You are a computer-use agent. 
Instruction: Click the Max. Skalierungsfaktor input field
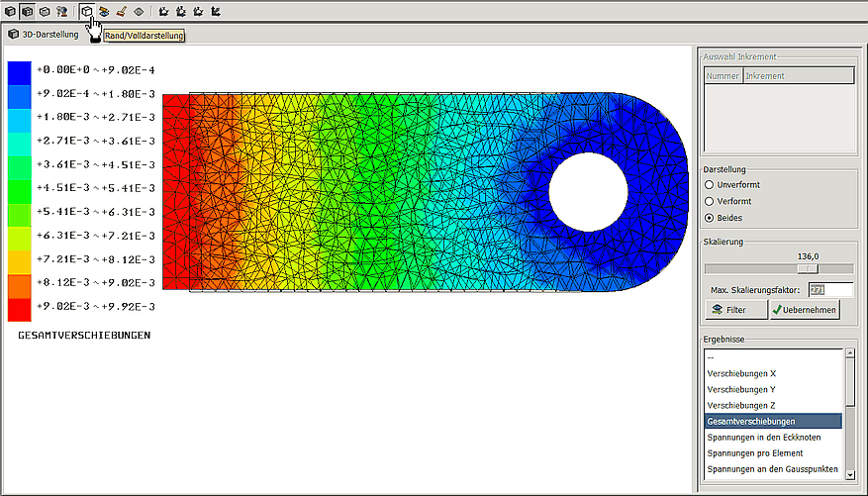pos(829,290)
